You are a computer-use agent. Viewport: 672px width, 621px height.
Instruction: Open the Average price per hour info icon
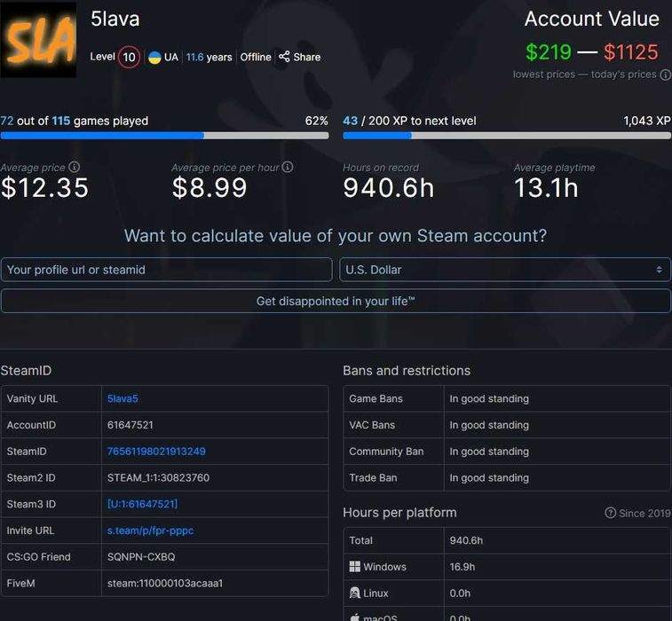[x=288, y=167]
